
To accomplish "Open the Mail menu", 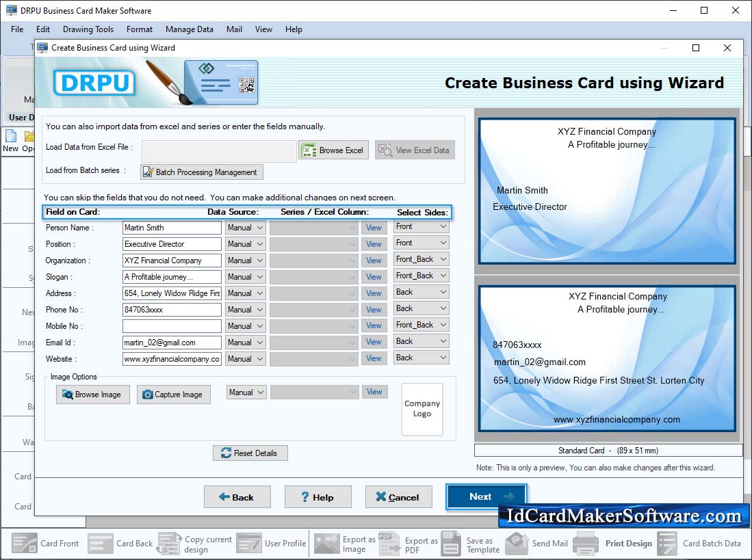I will (234, 29).
